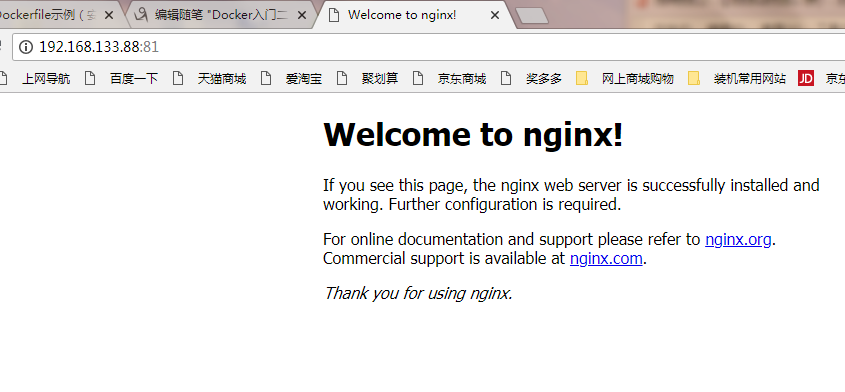This screenshot has height=392, width=845.
Task: Click the page favicon of the nginx tab
Action: click(334, 15)
